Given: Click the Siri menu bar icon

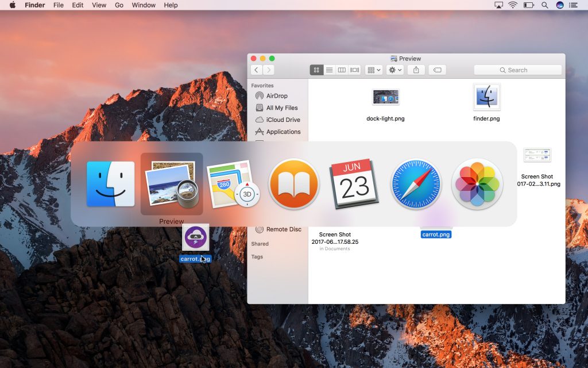Looking at the screenshot, I should tap(559, 5).
